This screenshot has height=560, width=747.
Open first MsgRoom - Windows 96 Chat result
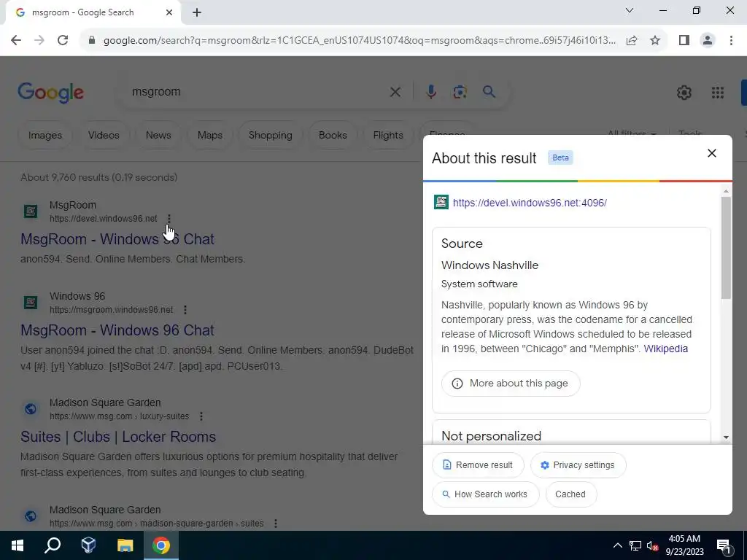(x=117, y=239)
